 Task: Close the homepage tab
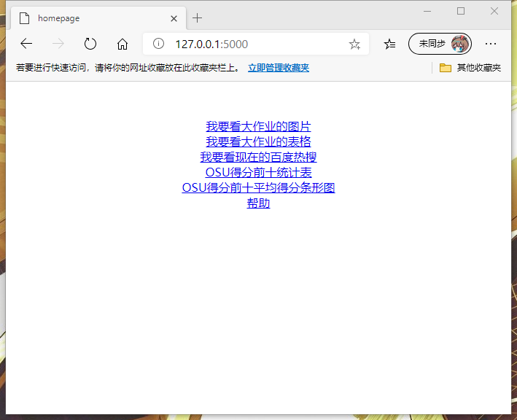click(174, 18)
